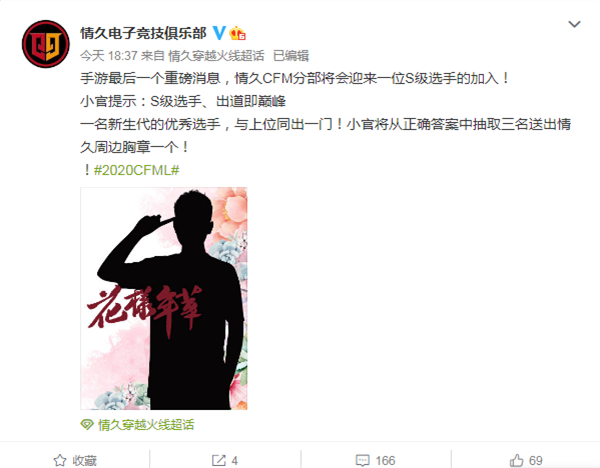Click the like count 69
The width and height of the screenshot is (600, 468).
[x=536, y=461]
